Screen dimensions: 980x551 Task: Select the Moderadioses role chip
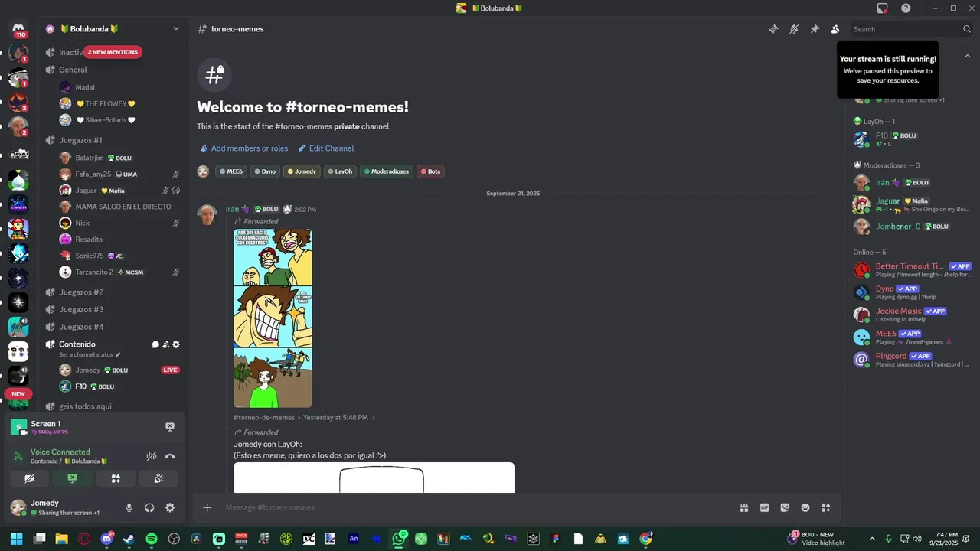[386, 171]
